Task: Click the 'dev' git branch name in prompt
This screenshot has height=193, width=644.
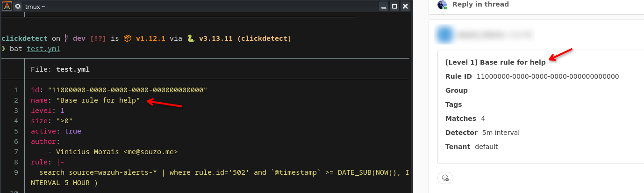Action: tap(79, 38)
